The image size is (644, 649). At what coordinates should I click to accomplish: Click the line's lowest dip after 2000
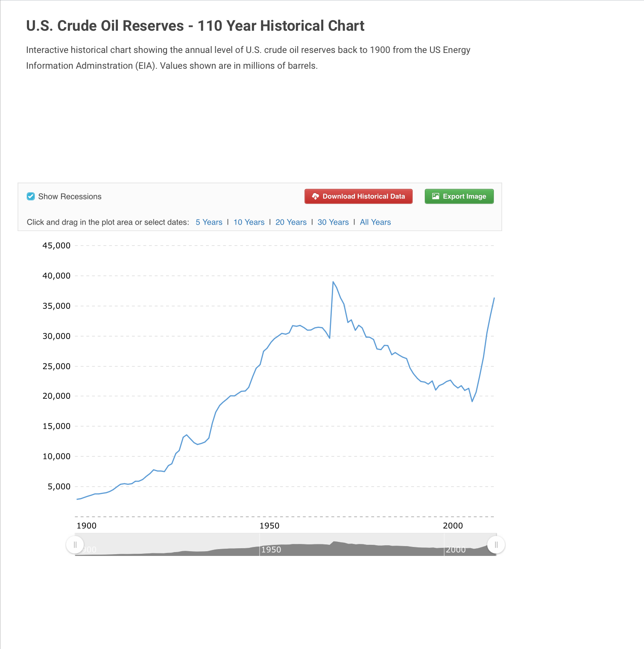(x=472, y=401)
